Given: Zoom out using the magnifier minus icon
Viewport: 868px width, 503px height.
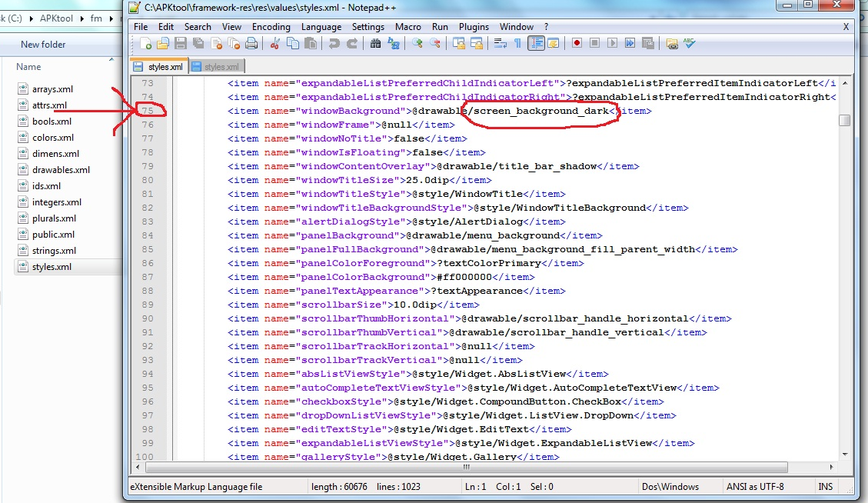Looking at the screenshot, I should [x=435, y=43].
